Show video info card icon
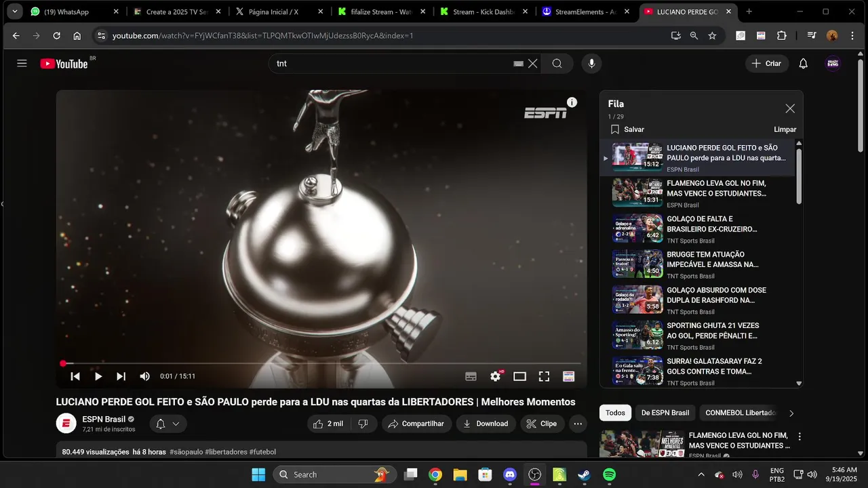The width and height of the screenshot is (868, 488). (x=572, y=102)
